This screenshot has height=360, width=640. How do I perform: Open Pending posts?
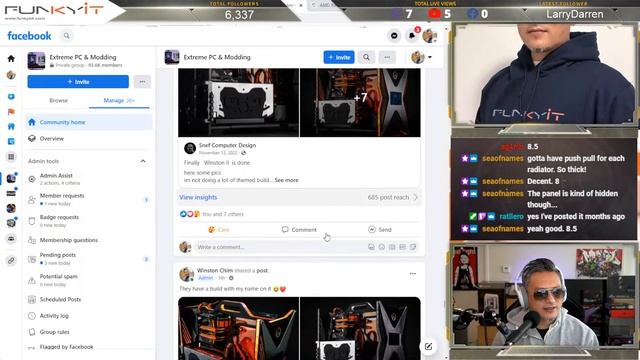pyautogui.click(x=89, y=258)
